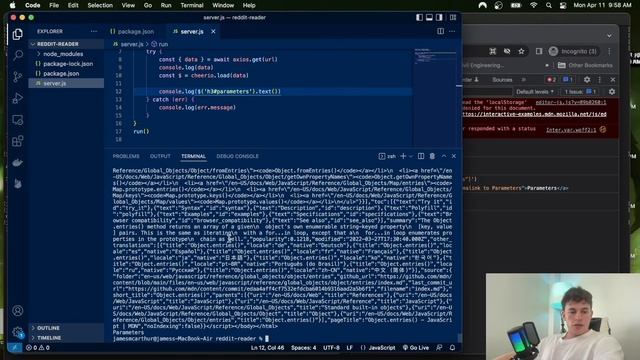Click the feedback icon in status bar

point(439,348)
